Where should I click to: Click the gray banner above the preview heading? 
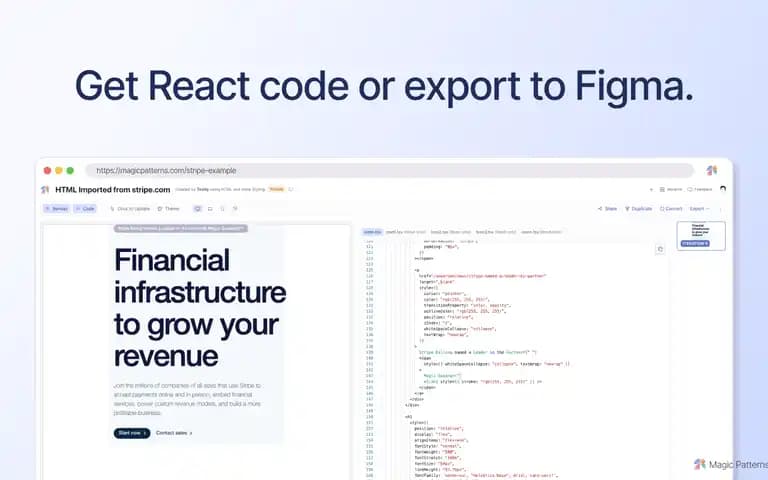click(181, 228)
